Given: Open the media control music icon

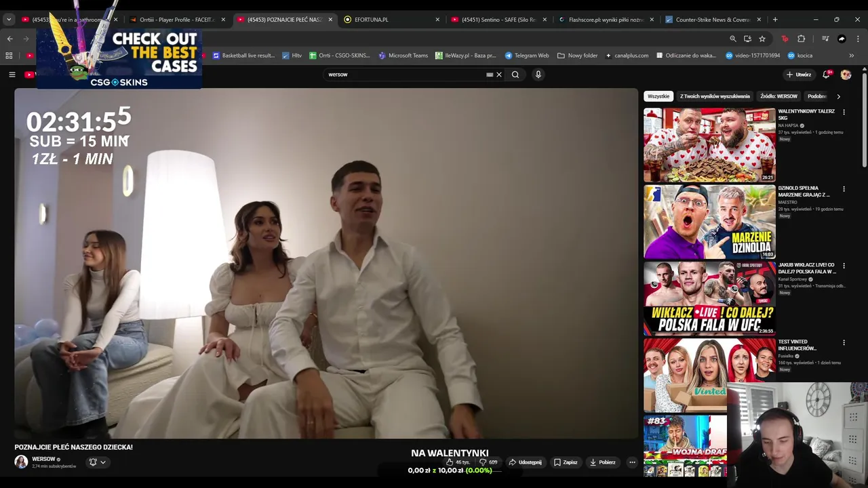Looking at the screenshot, I should (825, 39).
